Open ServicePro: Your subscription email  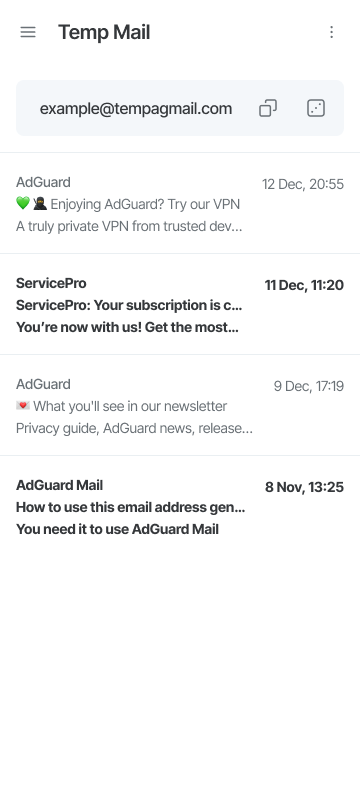180,305
